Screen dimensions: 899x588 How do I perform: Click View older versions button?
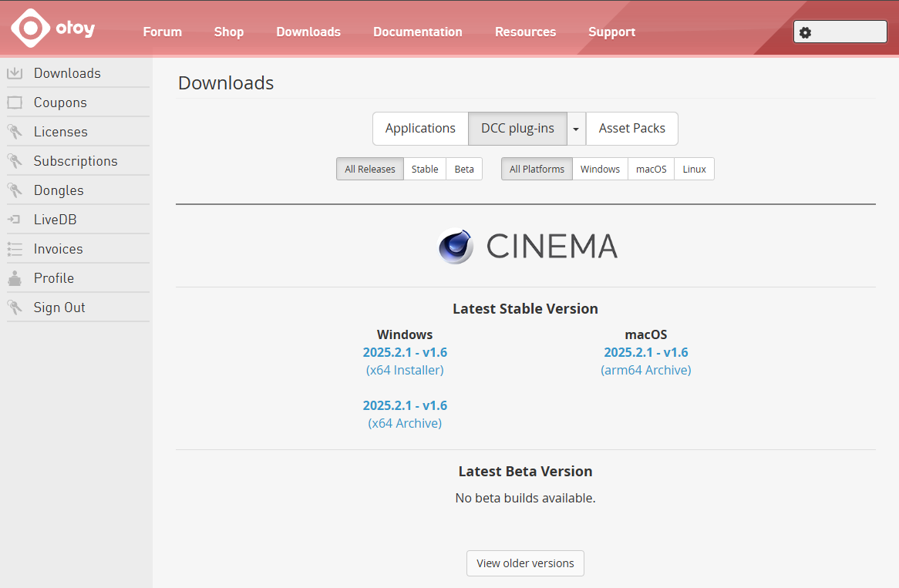525,563
